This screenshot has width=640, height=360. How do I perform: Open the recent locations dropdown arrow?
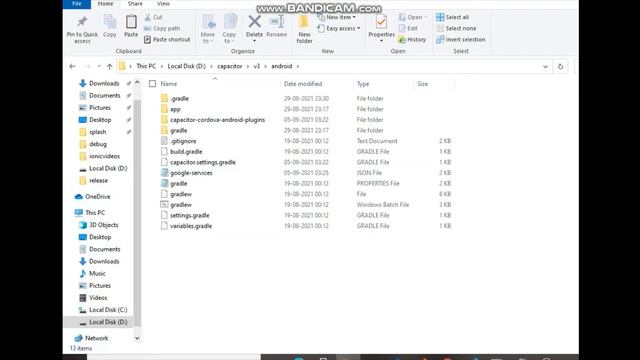click(x=99, y=66)
